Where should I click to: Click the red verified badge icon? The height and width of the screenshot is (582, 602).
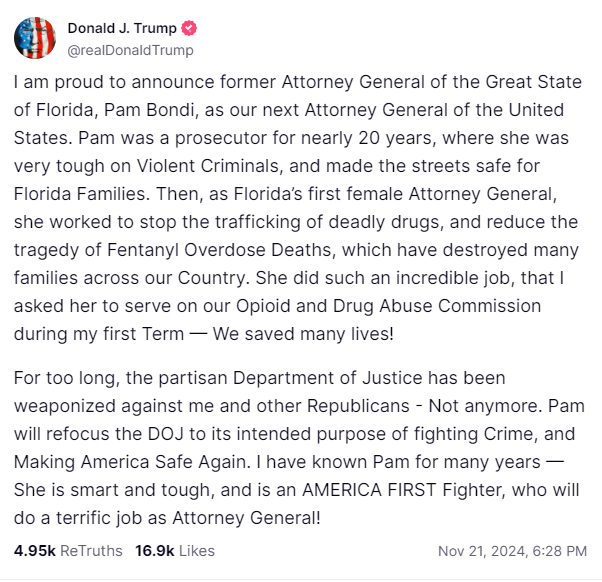187,28
